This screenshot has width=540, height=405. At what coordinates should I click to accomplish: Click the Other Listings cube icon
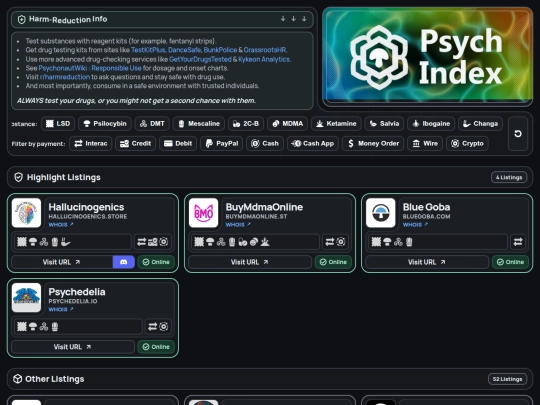(x=18, y=379)
